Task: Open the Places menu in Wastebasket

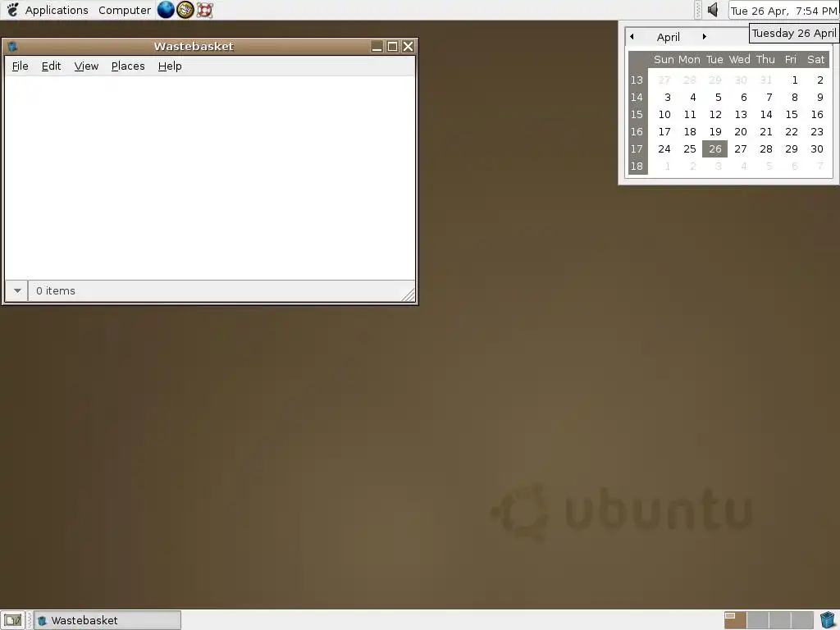Action: (x=128, y=66)
